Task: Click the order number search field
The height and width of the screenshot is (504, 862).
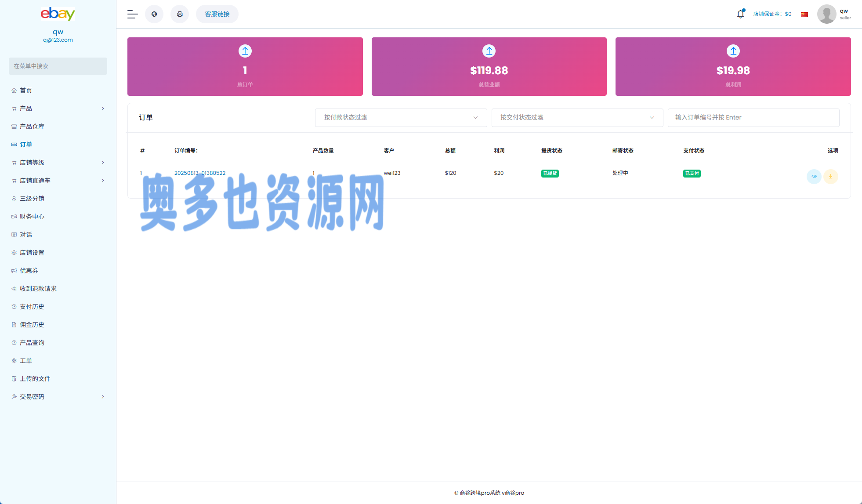Action: click(x=753, y=117)
